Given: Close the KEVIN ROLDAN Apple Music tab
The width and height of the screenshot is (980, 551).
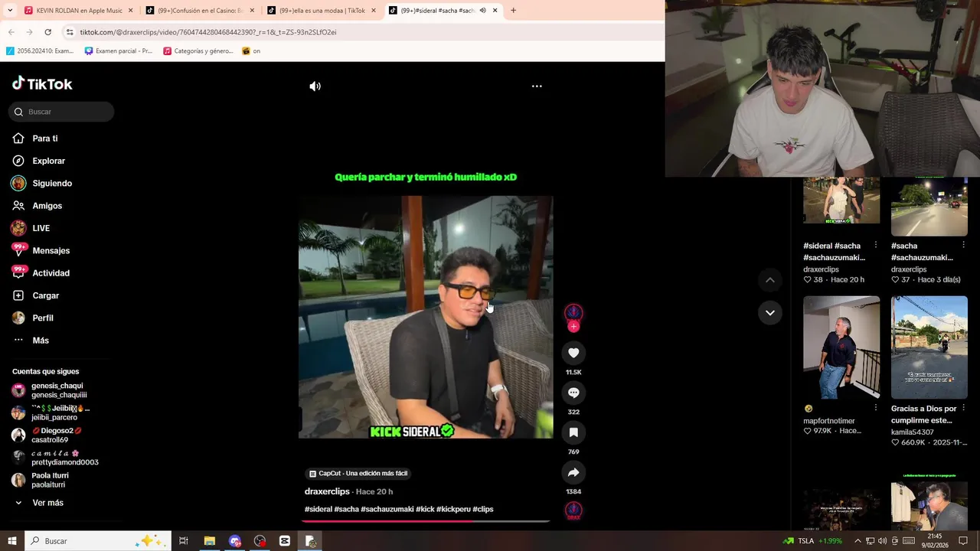Looking at the screenshot, I should (130, 11).
